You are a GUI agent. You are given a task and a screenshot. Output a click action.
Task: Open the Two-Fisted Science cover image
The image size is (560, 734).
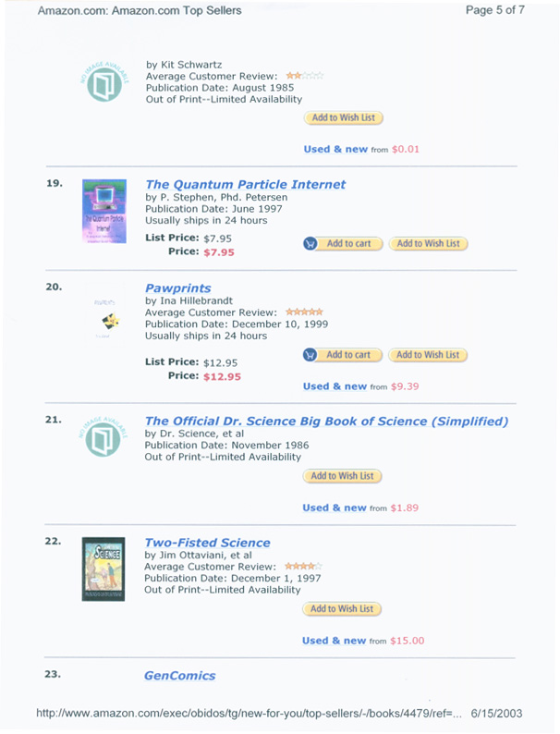pyautogui.click(x=103, y=569)
